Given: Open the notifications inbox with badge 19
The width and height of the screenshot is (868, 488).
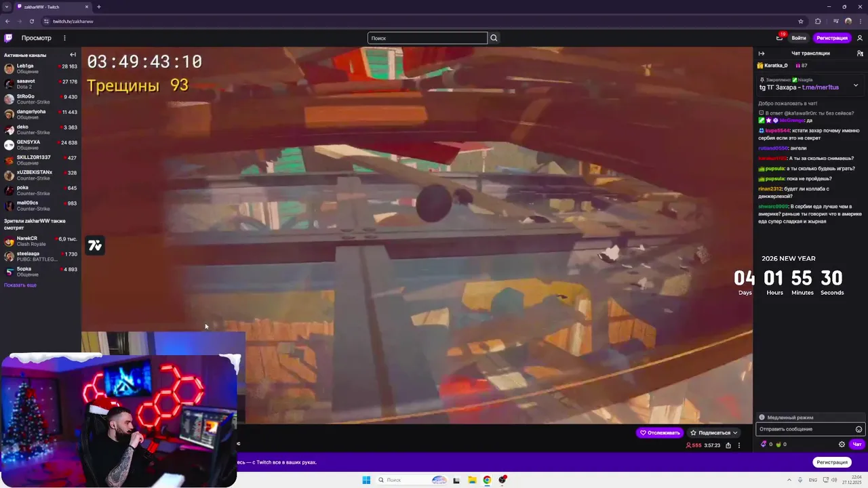Looking at the screenshot, I should pos(779,38).
